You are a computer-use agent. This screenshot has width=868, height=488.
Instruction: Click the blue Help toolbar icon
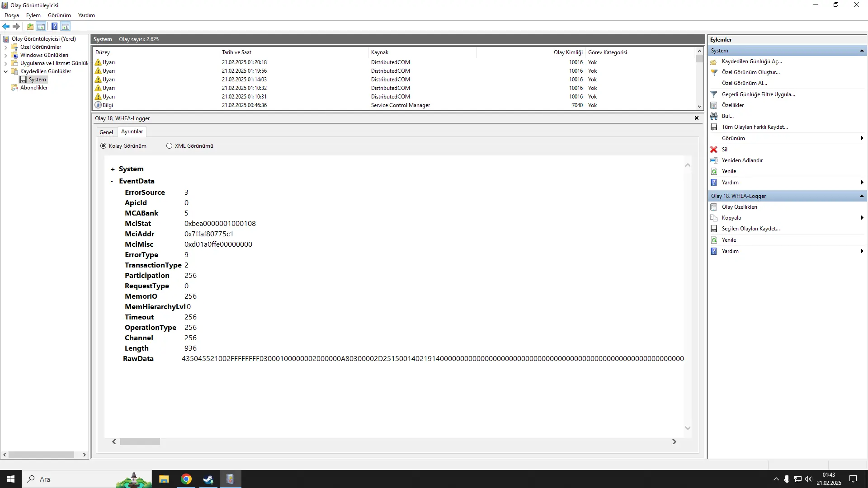point(54,26)
